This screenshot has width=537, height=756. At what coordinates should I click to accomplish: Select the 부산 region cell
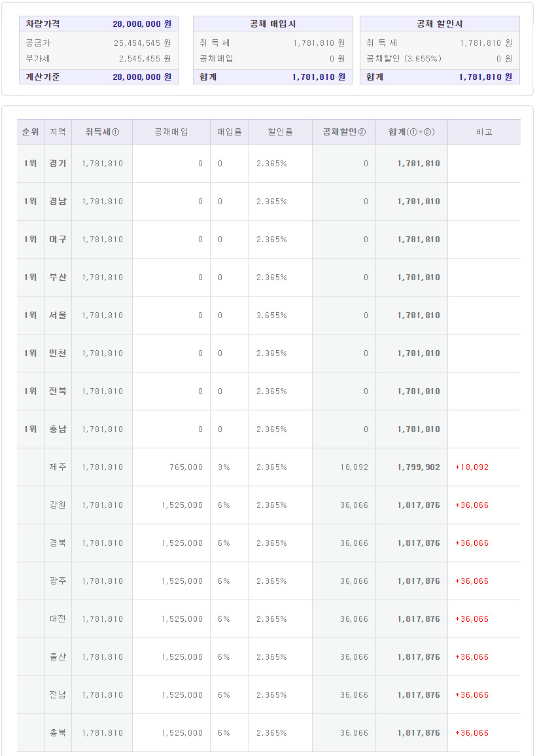[58, 278]
